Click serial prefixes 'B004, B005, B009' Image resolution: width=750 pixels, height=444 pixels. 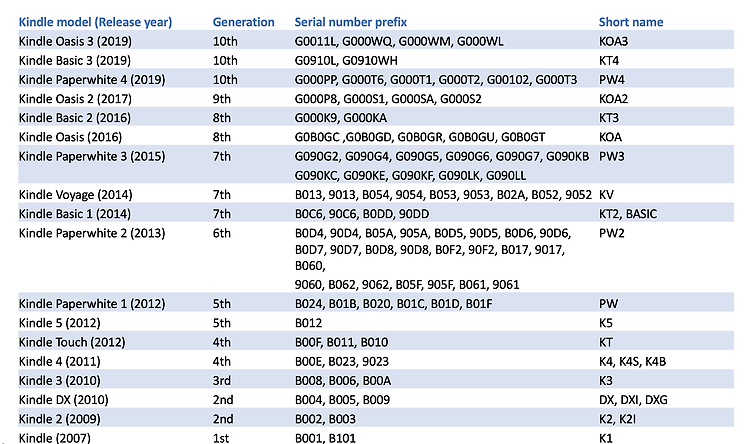[x=342, y=400]
